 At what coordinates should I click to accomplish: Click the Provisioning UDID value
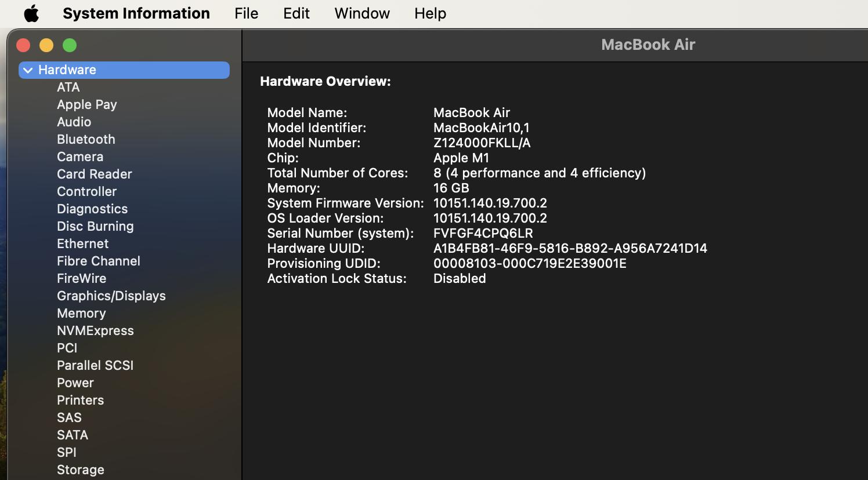tap(530, 263)
